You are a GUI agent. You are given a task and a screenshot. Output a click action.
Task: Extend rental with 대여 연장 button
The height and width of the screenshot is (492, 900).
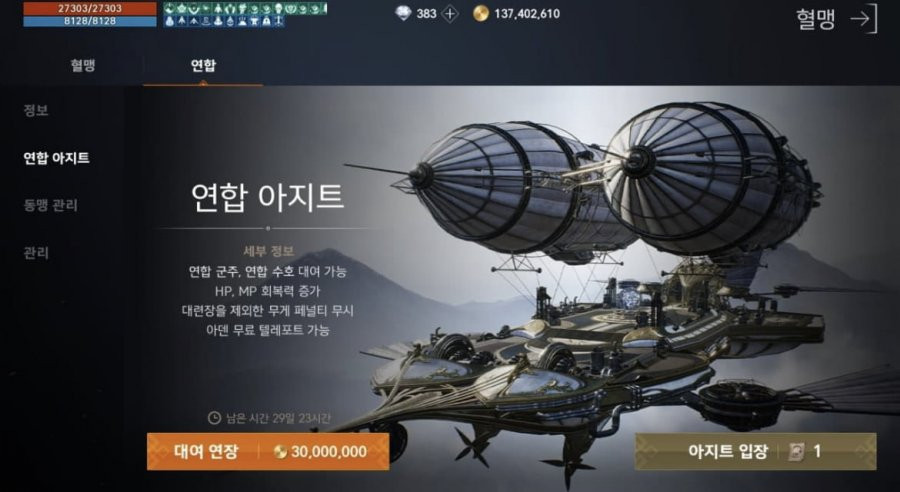tap(268, 452)
